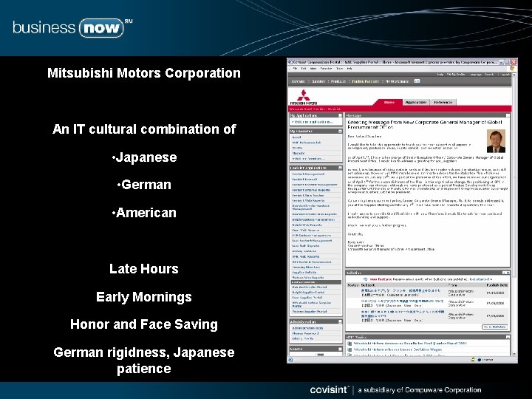Open the third Japanese bulletin subject link
The width and height of the screenshot is (532, 399).
click(403, 313)
